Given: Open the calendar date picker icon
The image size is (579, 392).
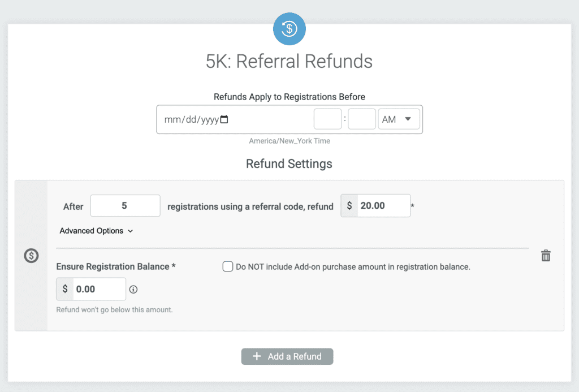Looking at the screenshot, I should (x=224, y=119).
